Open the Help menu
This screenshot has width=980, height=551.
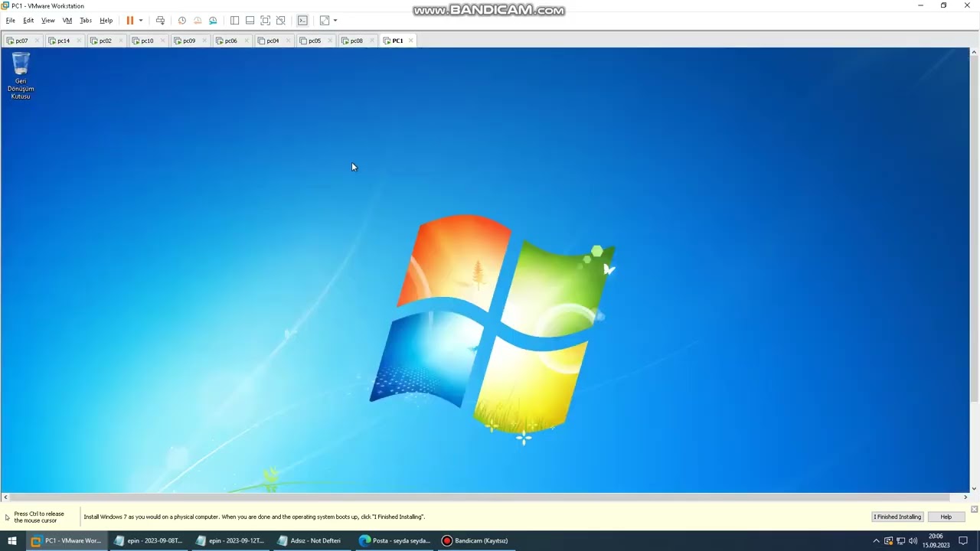coord(106,21)
